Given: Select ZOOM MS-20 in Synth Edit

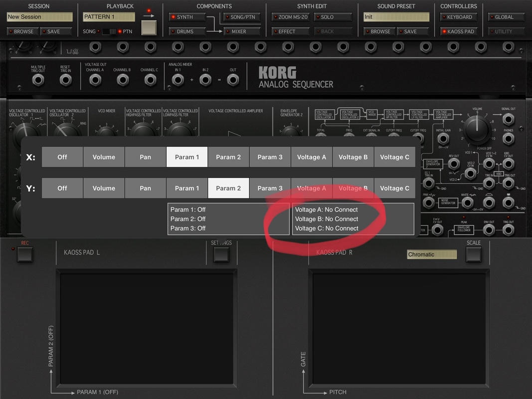Looking at the screenshot, I should coord(291,17).
